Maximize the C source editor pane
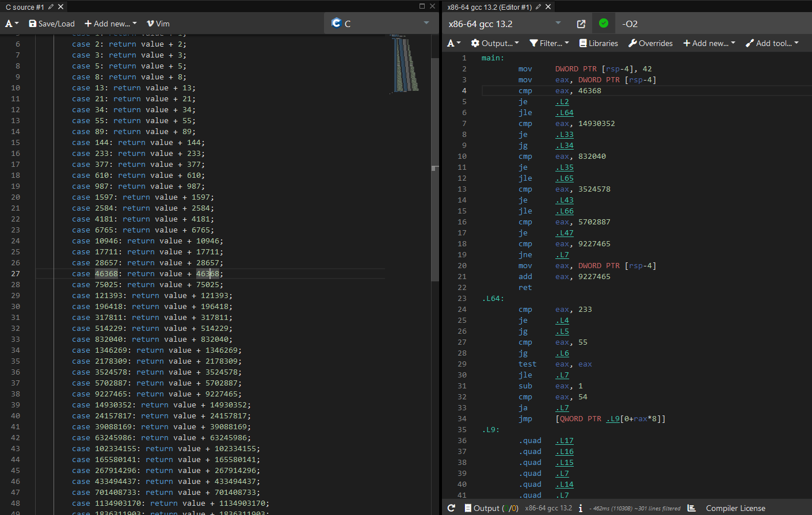812x515 pixels. [422, 6]
